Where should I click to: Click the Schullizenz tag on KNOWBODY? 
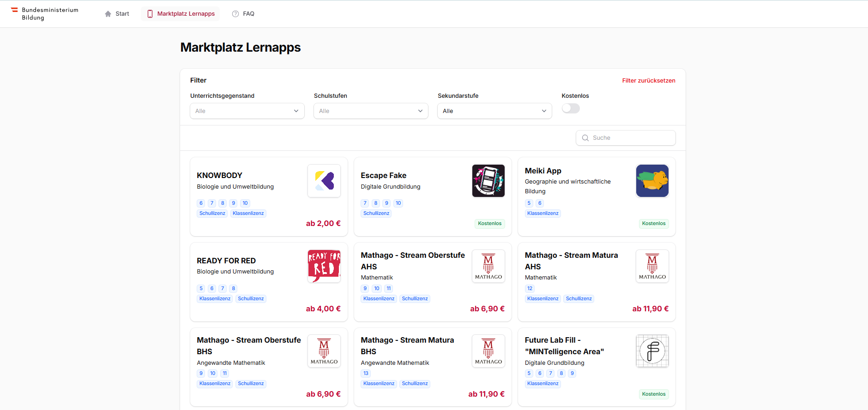tap(212, 214)
